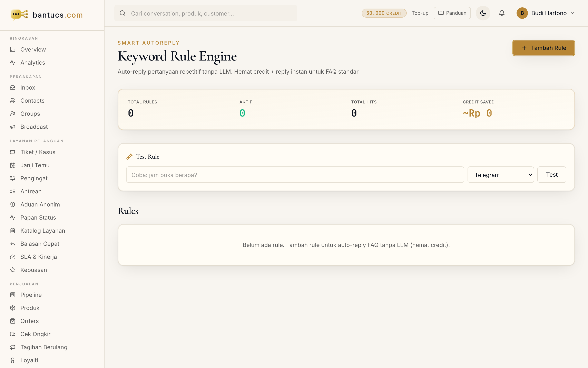Open Janji Temu calendar icon
The height and width of the screenshot is (368, 588).
pyautogui.click(x=13, y=165)
